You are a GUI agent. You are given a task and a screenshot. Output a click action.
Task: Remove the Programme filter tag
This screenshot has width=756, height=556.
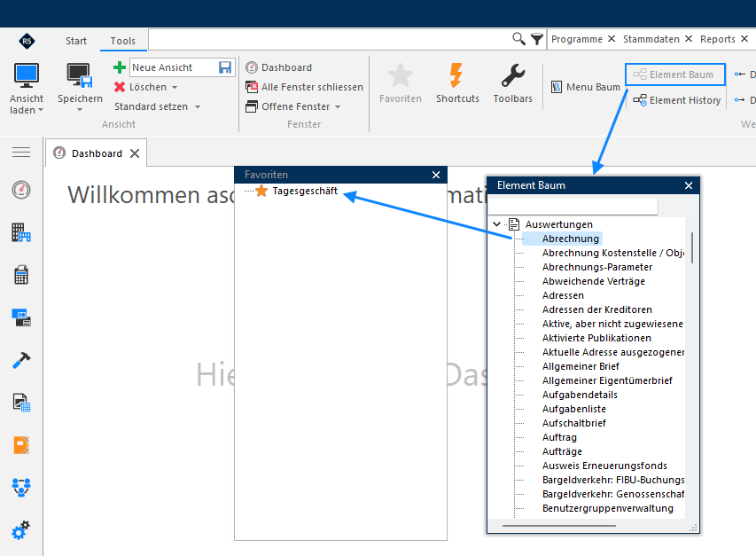(612, 39)
